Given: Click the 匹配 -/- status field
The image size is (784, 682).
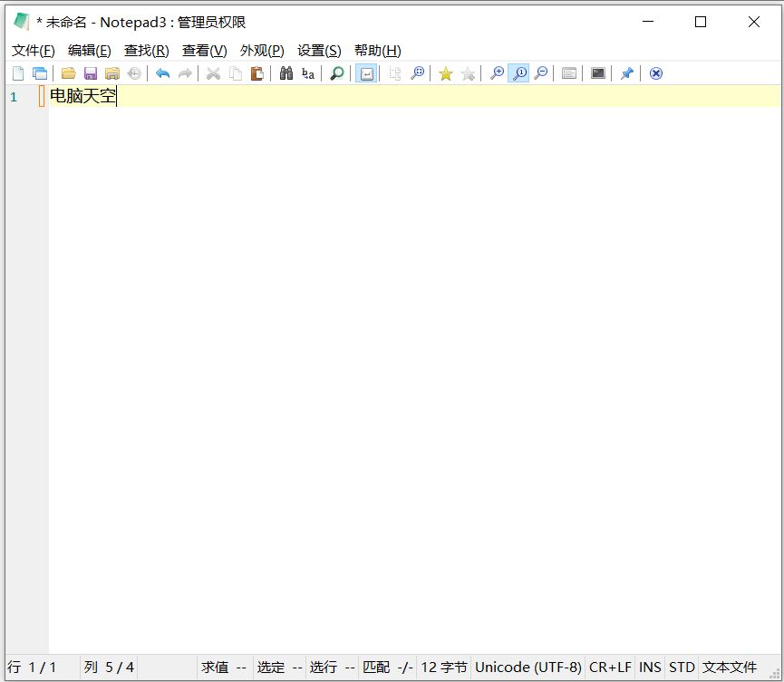Looking at the screenshot, I should click(388, 667).
